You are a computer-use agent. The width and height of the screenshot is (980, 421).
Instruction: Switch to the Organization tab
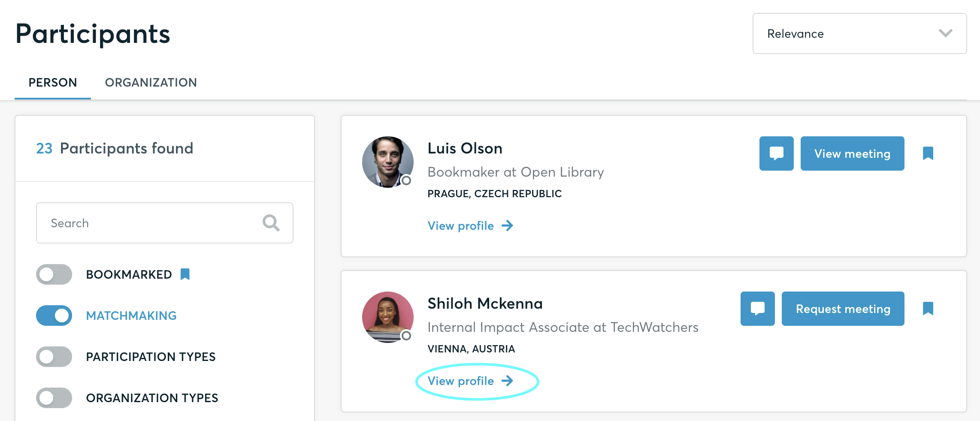point(151,82)
